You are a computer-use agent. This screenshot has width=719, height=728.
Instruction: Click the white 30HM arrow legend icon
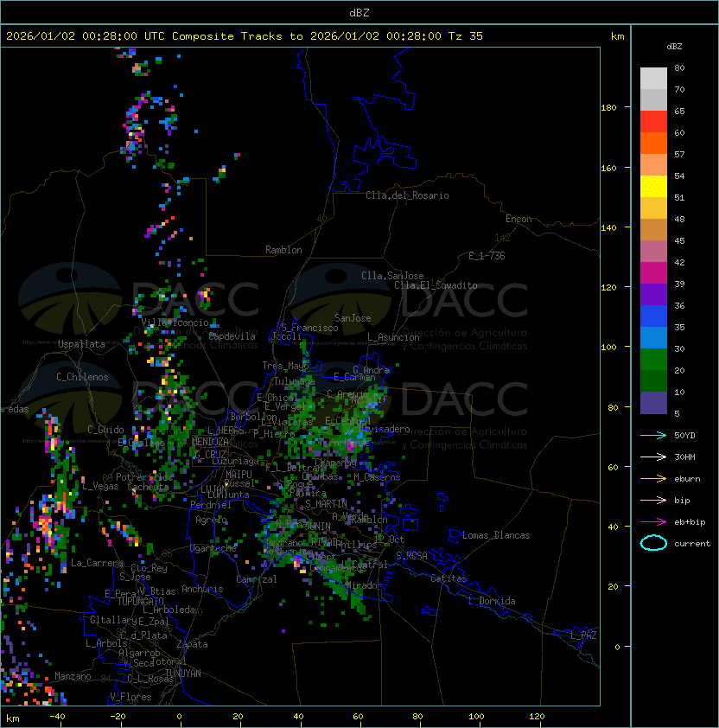pyautogui.click(x=653, y=457)
